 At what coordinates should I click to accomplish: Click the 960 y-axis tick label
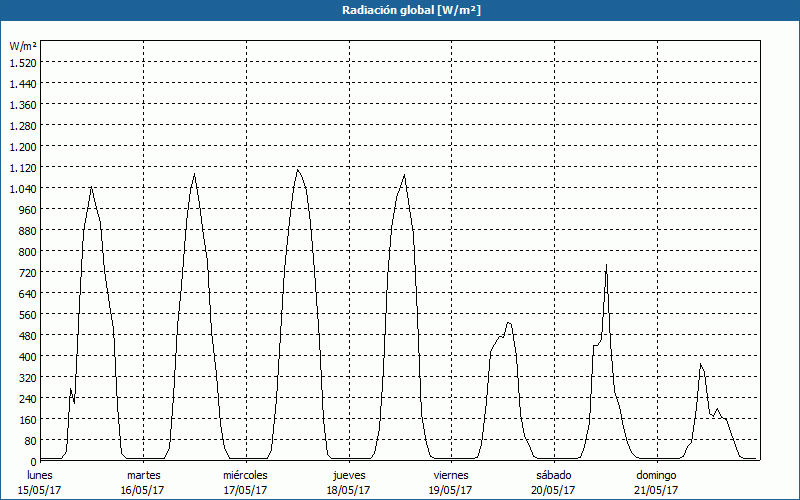26,209
